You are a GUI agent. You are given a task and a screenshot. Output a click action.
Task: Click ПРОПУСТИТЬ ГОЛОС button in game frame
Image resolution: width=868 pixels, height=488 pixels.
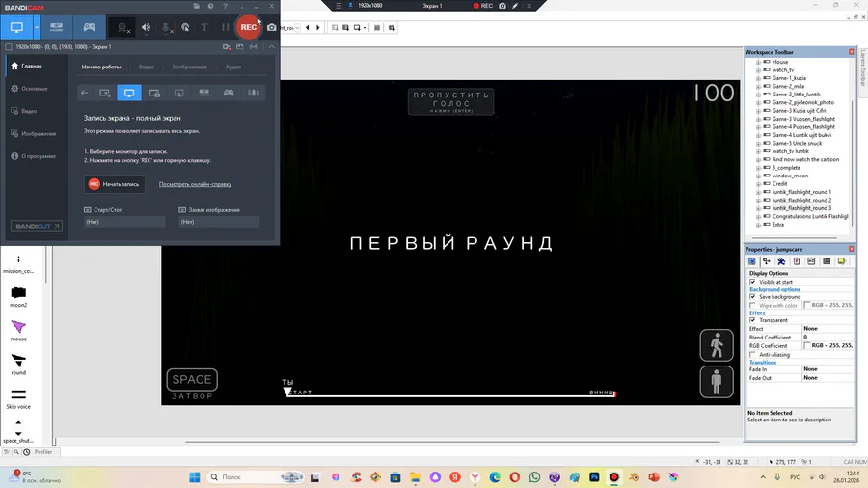pos(450,102)
